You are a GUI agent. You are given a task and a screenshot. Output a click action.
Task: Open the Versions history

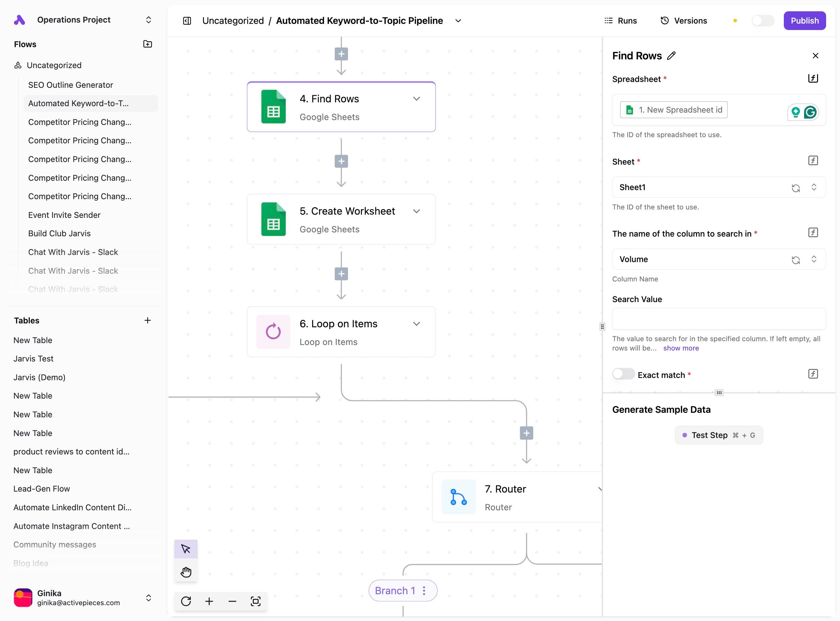(683, 21)
